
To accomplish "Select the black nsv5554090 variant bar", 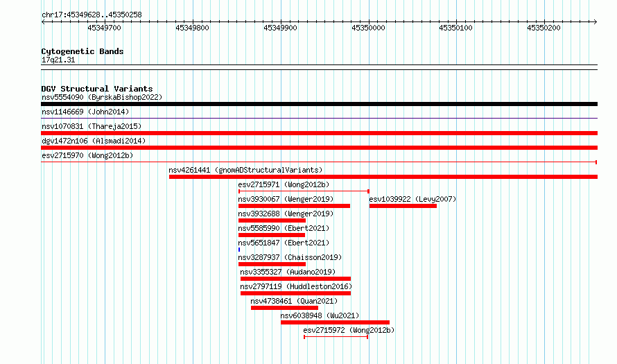I will [x=319, y=104].
